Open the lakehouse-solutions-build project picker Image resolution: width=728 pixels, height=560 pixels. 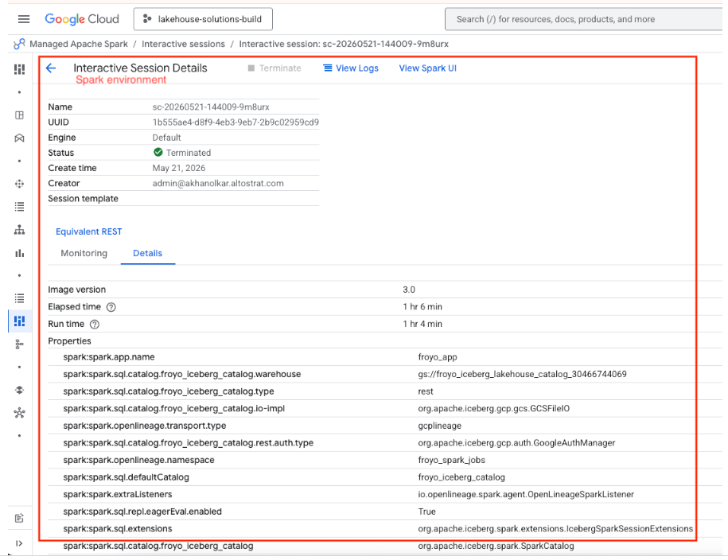coord(203,19)
